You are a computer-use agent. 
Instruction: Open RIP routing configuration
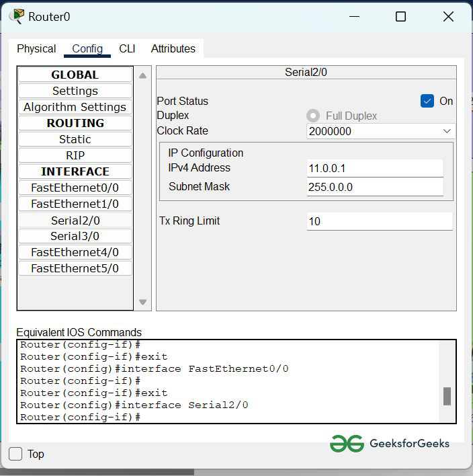pos(75,155)
